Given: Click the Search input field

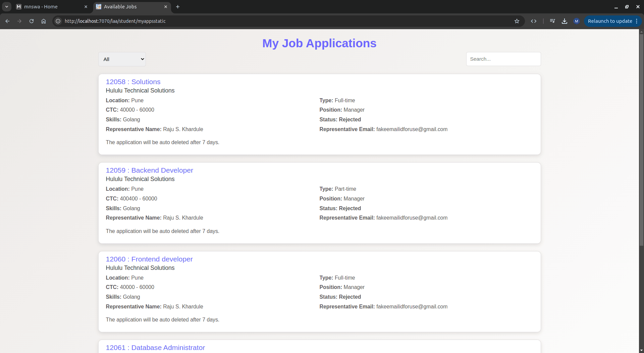Looking at the screenshot, I should click(x=503, y=59).
